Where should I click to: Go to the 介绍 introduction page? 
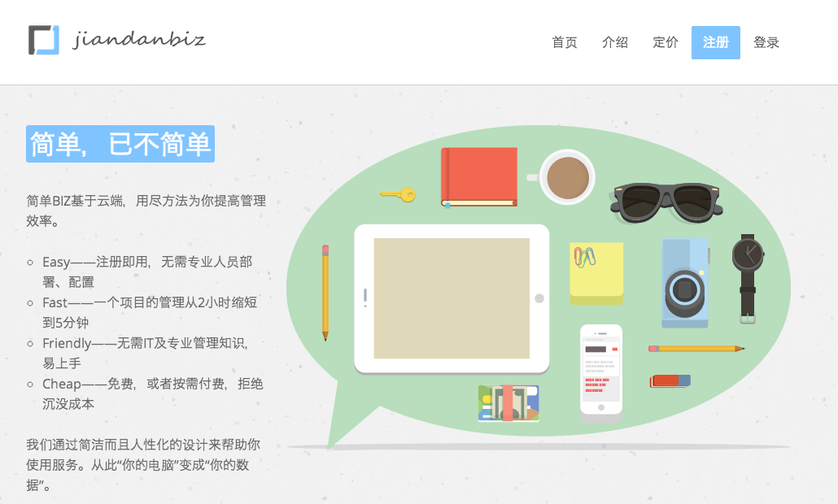click(x=614, y=43)
